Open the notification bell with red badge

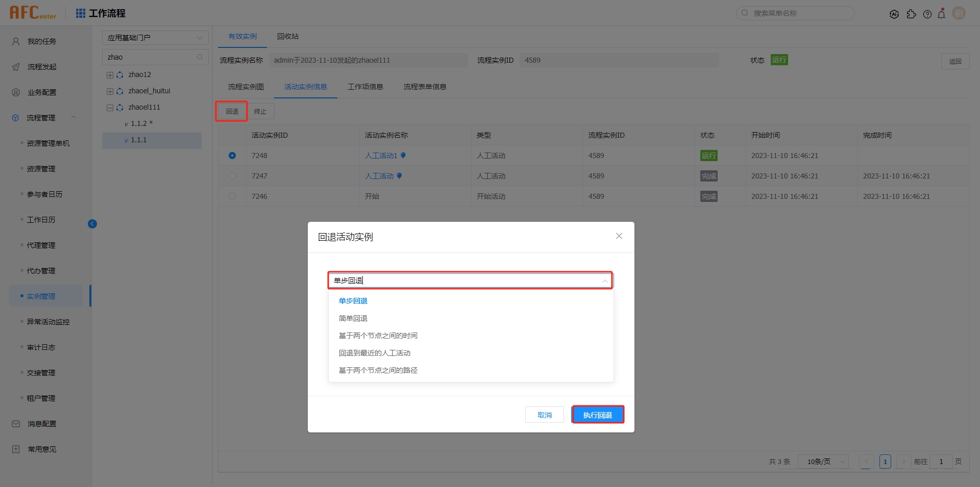(942, 14)
